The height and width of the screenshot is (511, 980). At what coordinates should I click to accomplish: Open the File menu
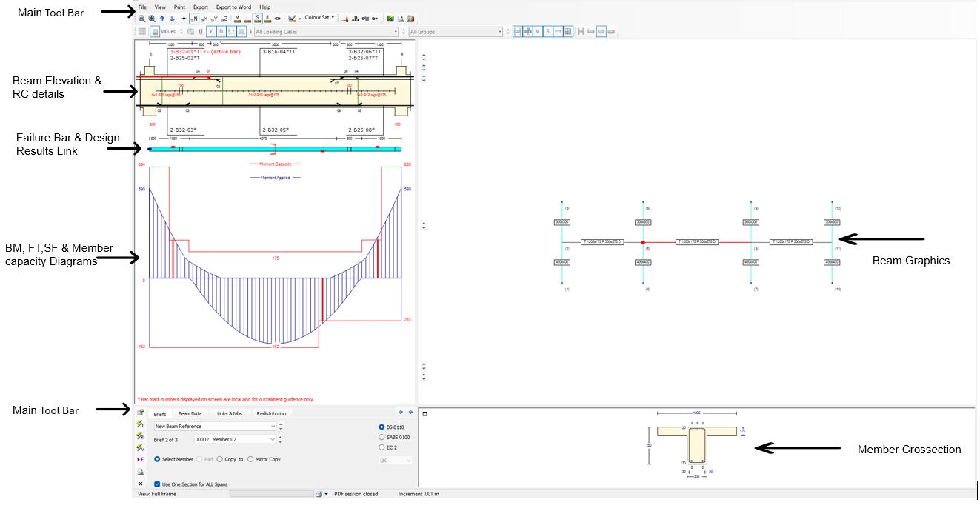point(142,7)
